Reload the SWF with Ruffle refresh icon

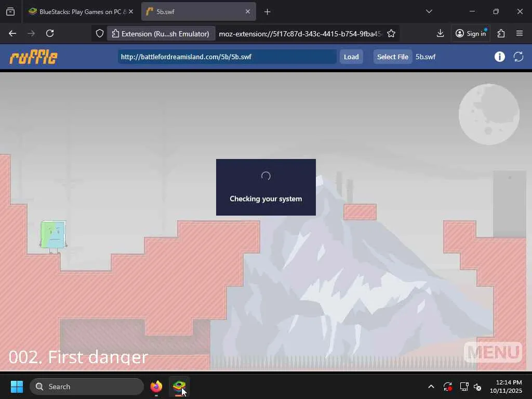(x=518, y=57)
